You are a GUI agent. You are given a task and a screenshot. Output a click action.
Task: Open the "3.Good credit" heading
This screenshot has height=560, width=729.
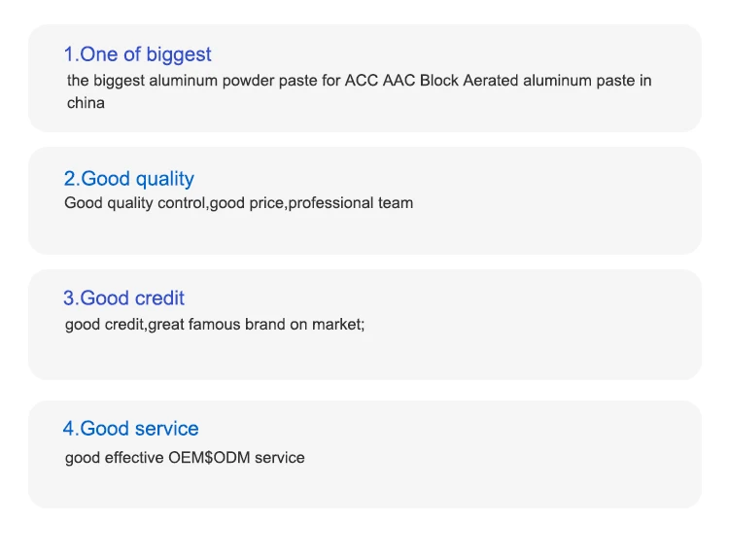click(x=123, y=298)
